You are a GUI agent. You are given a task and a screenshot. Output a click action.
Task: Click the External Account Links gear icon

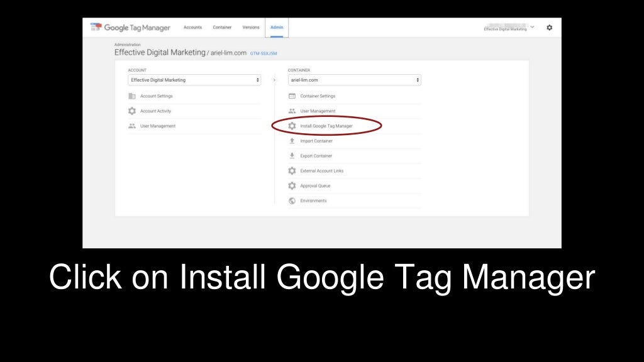point(292,171)
